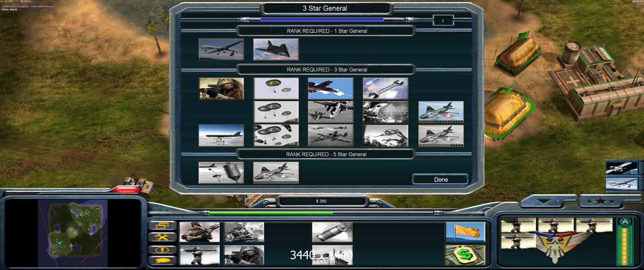This screenshot has width=644, height=270.
Task: Train a Missile Defender from the command bar
Action: 200,255
